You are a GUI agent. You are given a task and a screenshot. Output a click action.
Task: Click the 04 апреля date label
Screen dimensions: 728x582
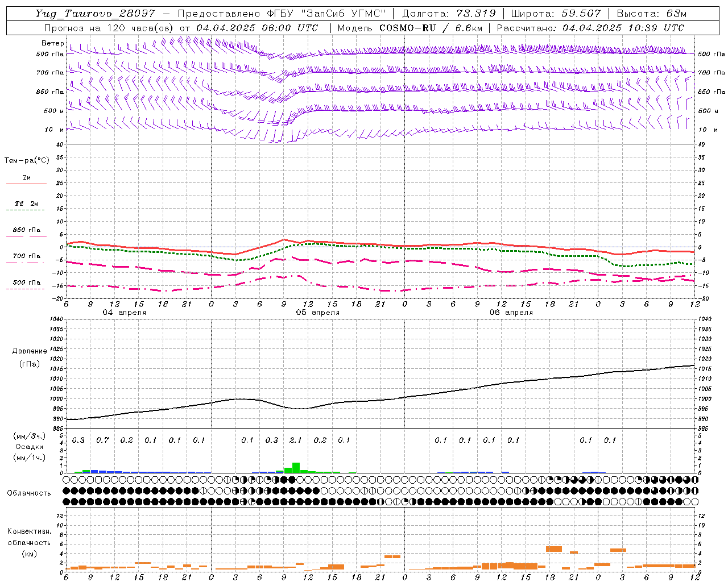click(x=124, y=313)
